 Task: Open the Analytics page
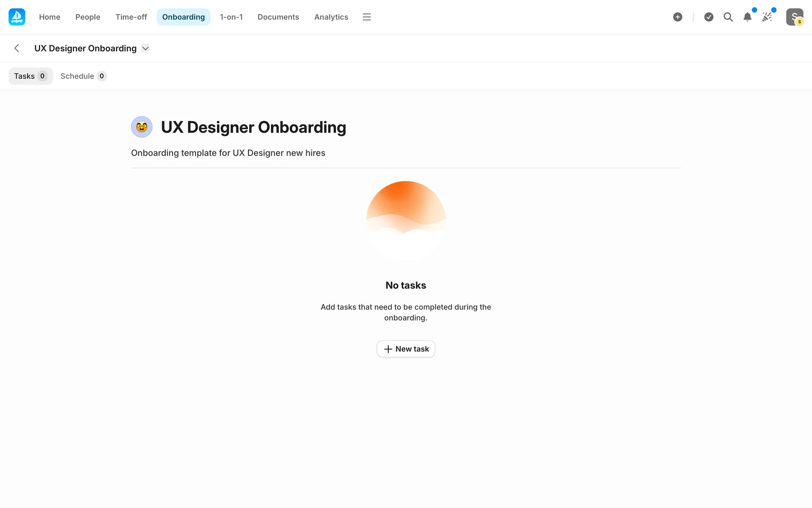331,17
